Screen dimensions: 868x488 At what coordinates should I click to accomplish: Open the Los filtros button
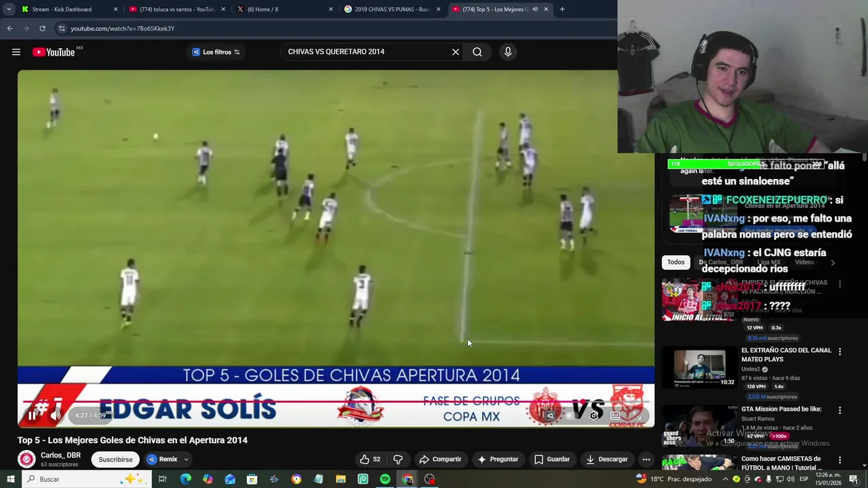(216, 52)
